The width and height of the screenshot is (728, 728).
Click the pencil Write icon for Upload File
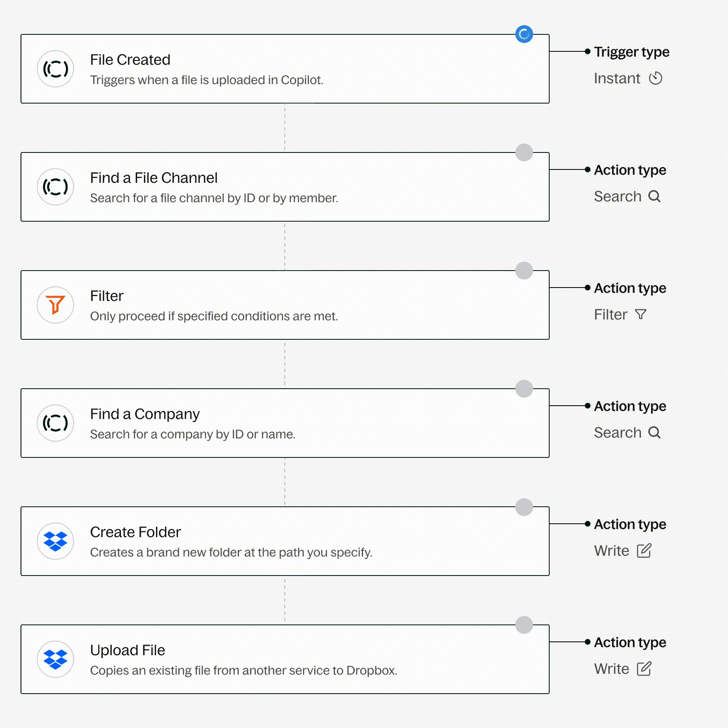(644, 669)
